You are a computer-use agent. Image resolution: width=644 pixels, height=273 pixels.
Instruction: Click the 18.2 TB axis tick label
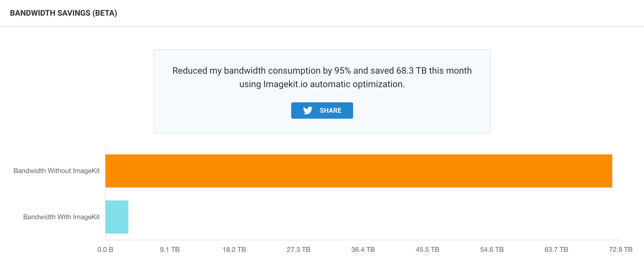(x=234, y=249)
